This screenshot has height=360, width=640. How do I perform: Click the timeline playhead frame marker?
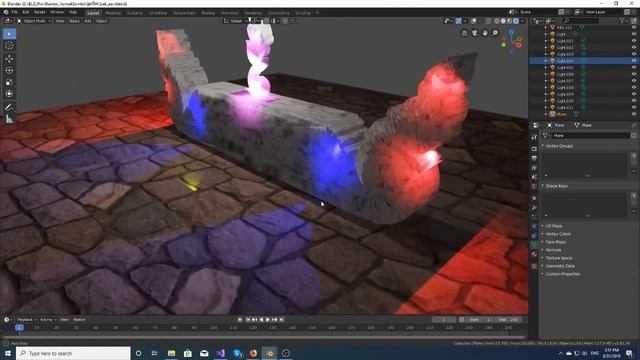[x=19, y=327]
